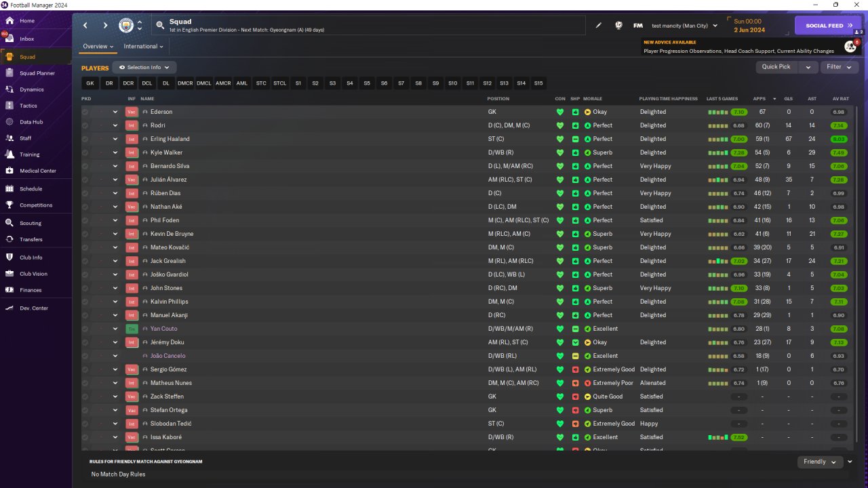
Task: Click the Quick Pick button
Action: [776, 67]
